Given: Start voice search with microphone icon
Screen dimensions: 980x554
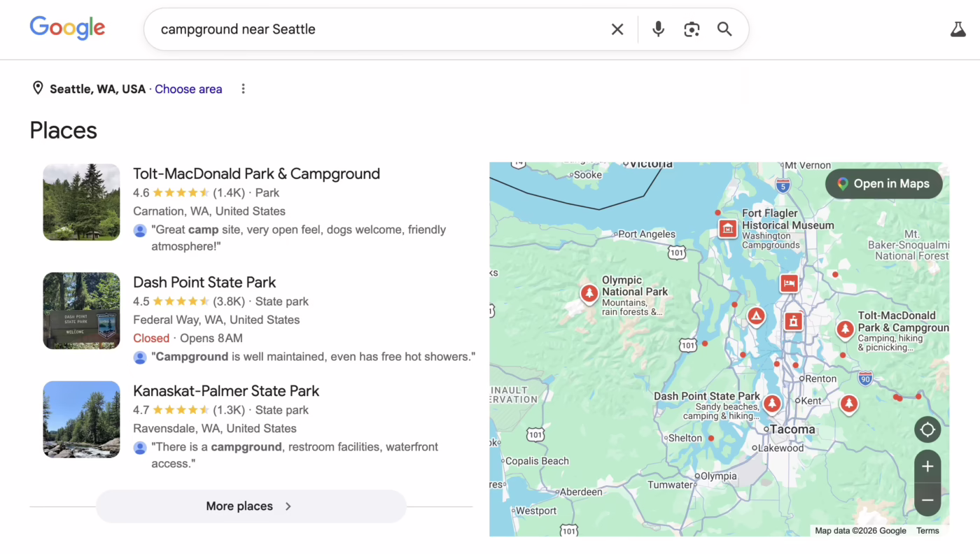Looking at the screenshot, I should [658, 29].
